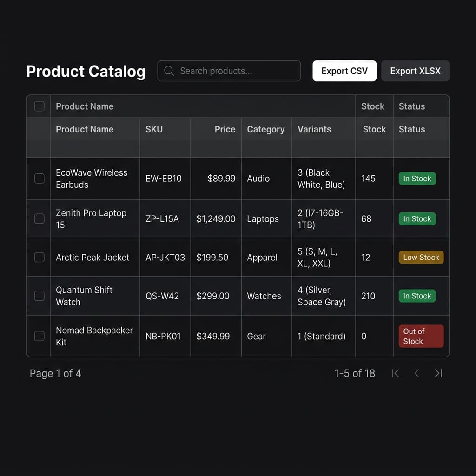The width and height of the screenshot is (476, 476).
Task: Select the Arctic Peak Jacket checkbox
Action: (39, 257)
